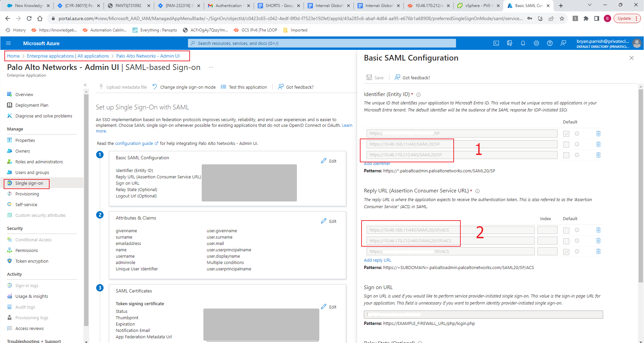Open Deployment Plan in the sidebar
The image size is (644, 343).
32,105
